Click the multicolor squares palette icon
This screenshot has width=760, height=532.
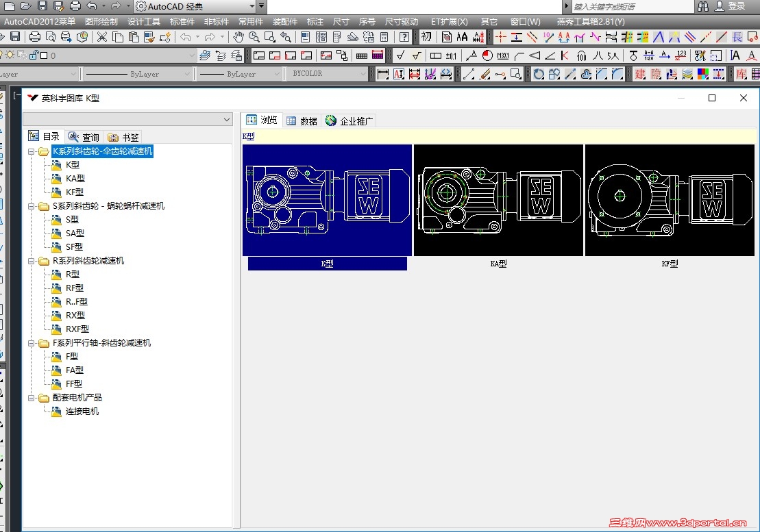coord(703,74)
